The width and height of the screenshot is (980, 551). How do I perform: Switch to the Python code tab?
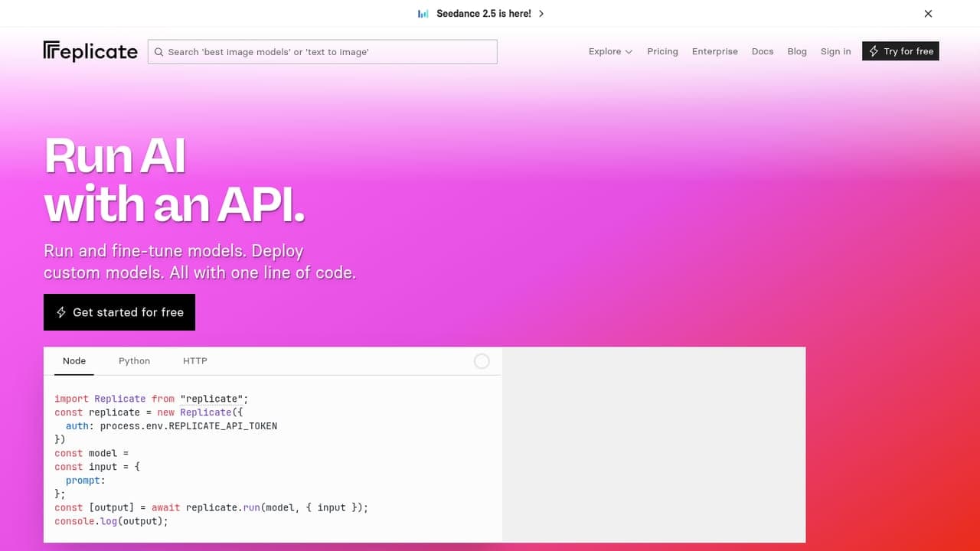click(134, 361)
